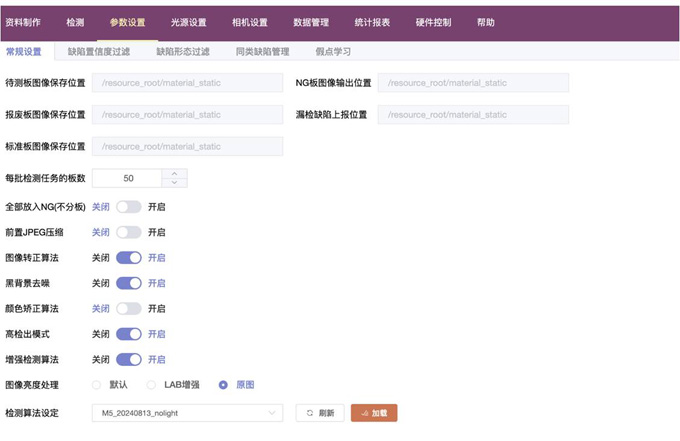Turn off 高检出模式 switch
The width and height of the screenshot is (680, 441).
[129, 334]
